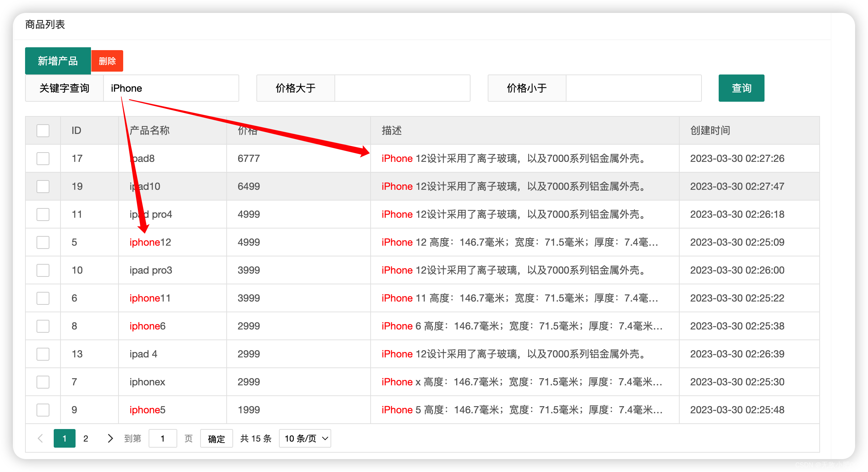868x472 pixels.
Task: Click the 价格大于 input box
Action: coord(402,88)
